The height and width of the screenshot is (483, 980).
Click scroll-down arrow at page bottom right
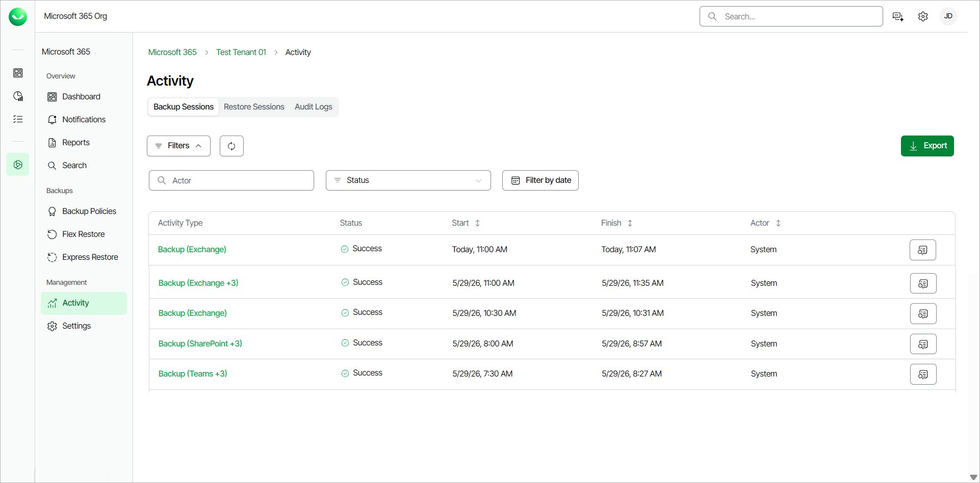tap(973, 477)
